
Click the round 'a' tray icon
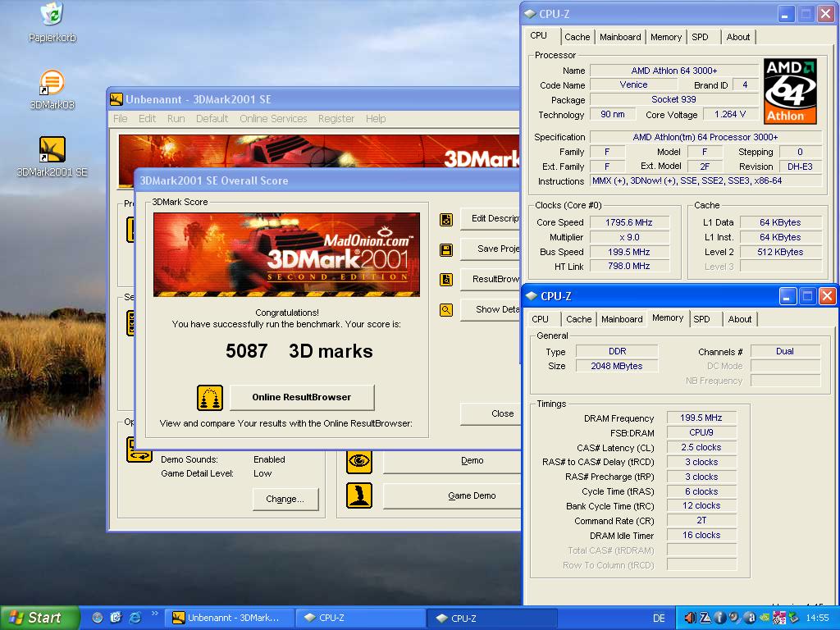point(750,619)
